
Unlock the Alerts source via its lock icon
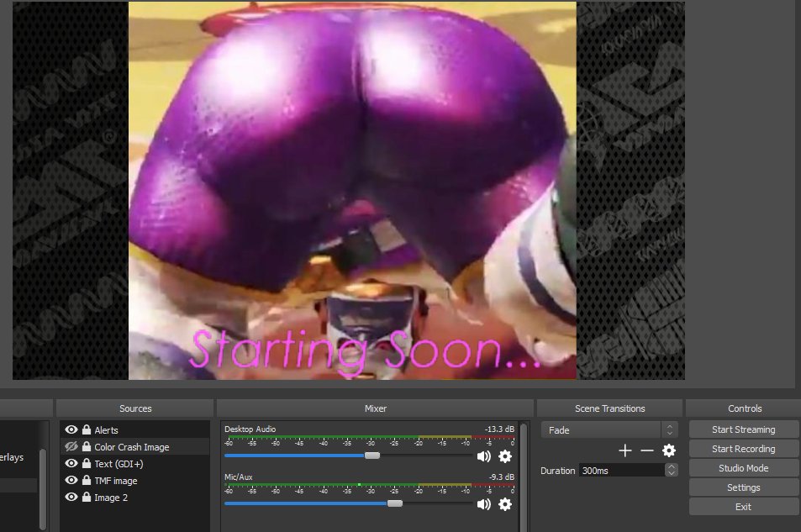click(x=87, y=429)
